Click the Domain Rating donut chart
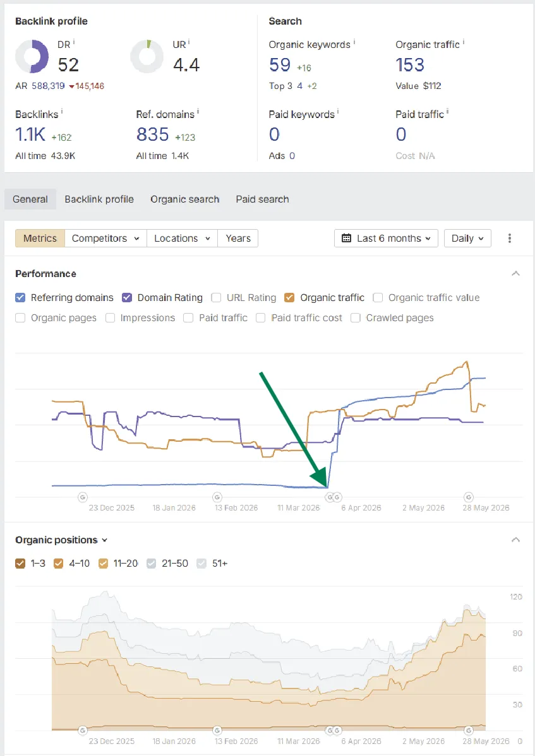 [x=32, y=56]
